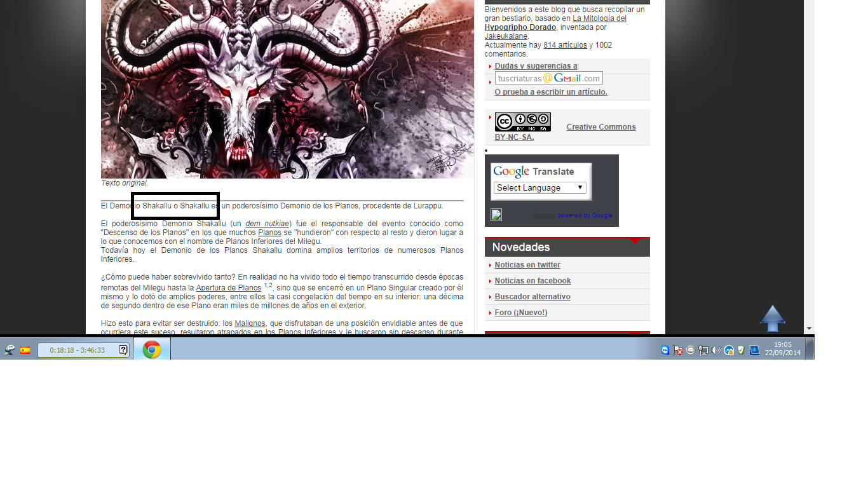Click the demon skull artwork image
Screen dimensions: 868x488
(287, 89)
